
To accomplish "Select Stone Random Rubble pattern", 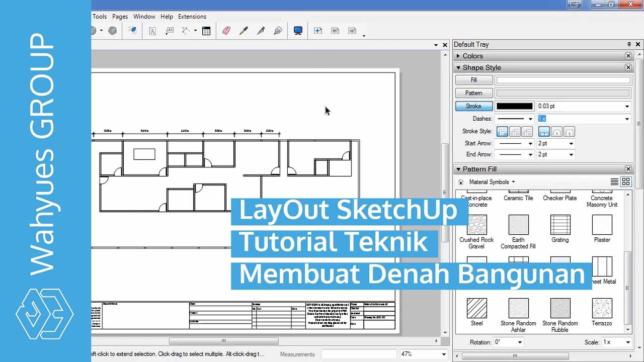I will click(x=560, y=308).
